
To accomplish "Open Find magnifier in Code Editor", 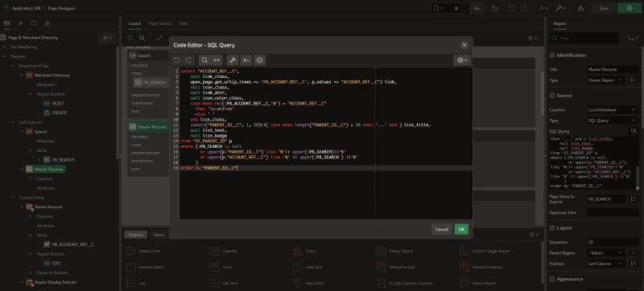I will [x=204, y=60].
